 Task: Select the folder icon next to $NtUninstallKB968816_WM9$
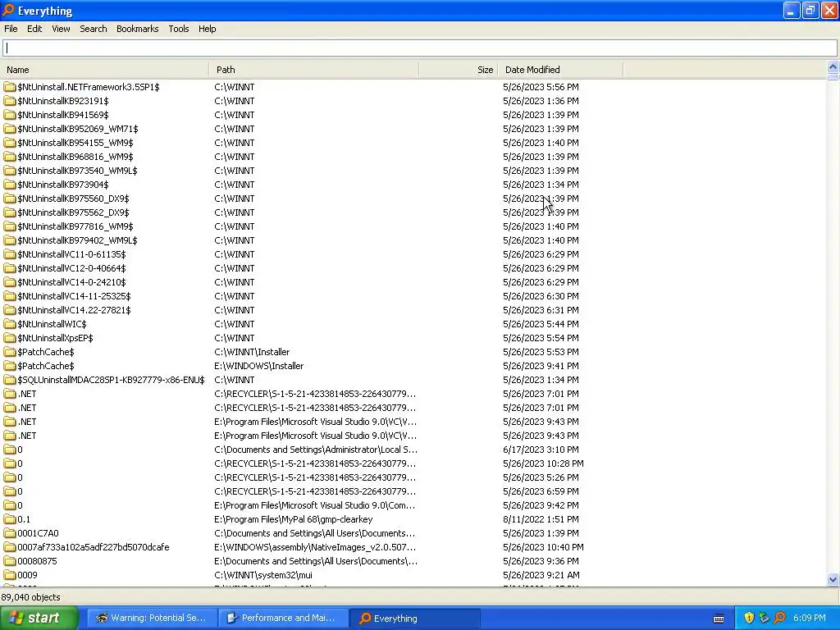10,157
